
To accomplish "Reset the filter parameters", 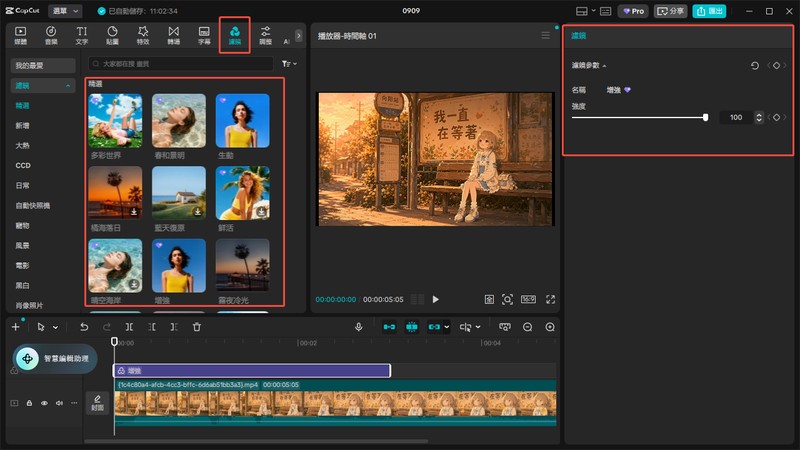I will pyautogui.click(x=755, y=65).
